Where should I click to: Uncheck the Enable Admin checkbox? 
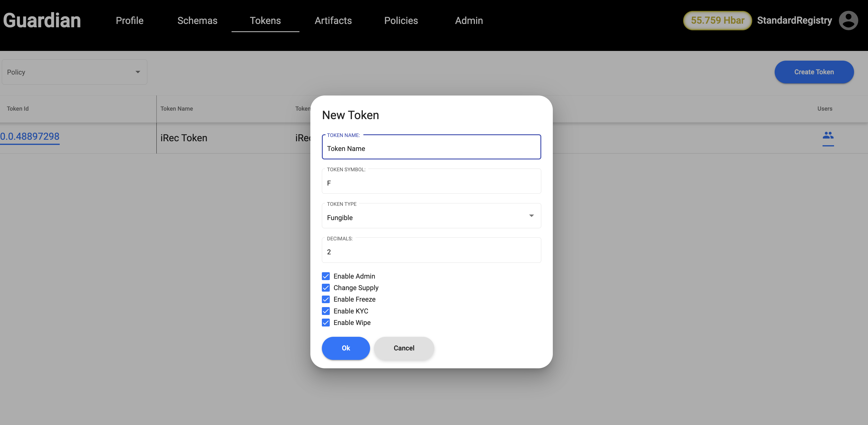326,276
